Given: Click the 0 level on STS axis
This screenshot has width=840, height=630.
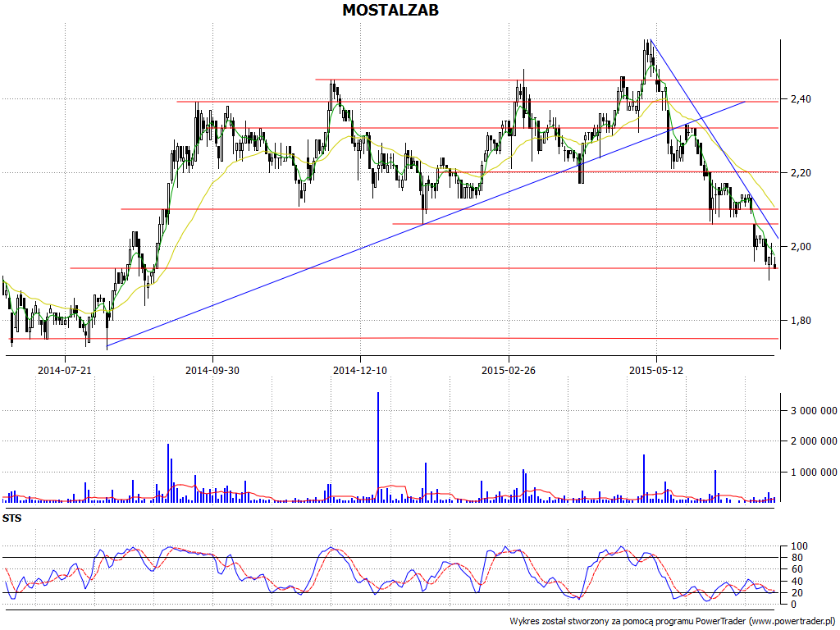Looking at the screenshot, I should point(793,605).
